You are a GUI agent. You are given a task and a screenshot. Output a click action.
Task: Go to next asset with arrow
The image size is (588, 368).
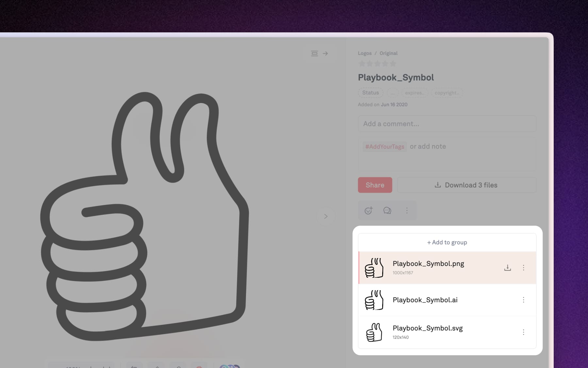coord(326,216)
